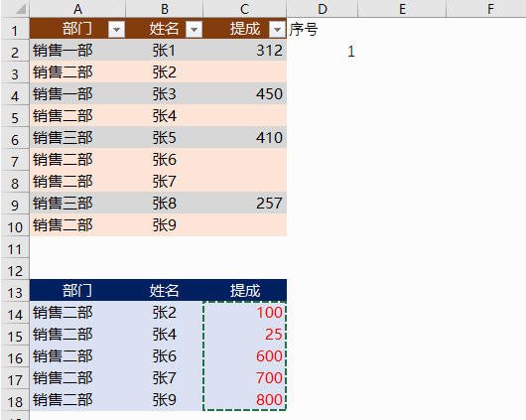Open the 提成 filter dropdown arrow
Viewport: 526px width, 420px height.
click(x=277, y=29)
